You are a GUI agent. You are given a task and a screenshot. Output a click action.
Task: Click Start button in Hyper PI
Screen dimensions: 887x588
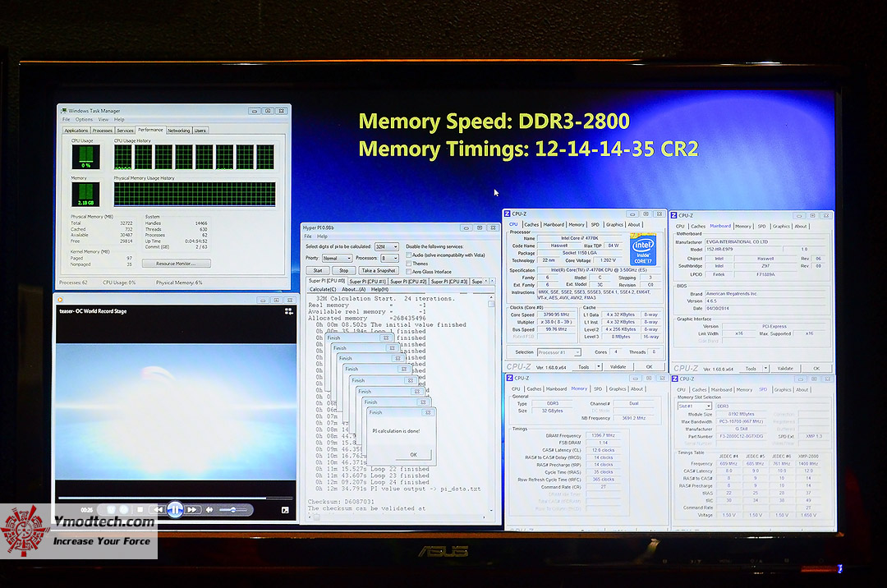pos(318,271)
